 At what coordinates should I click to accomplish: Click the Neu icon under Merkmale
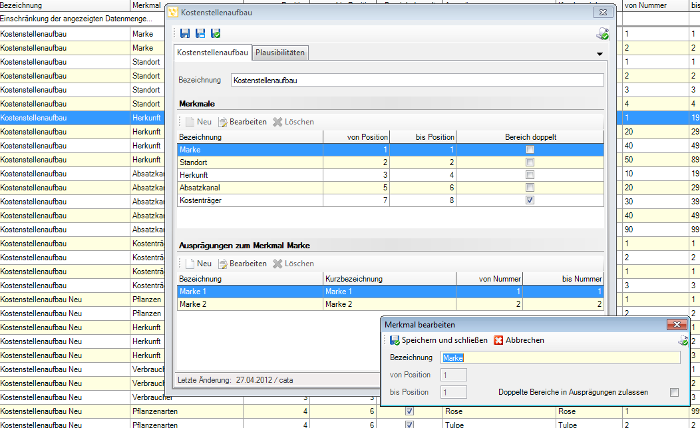(190, 122)
